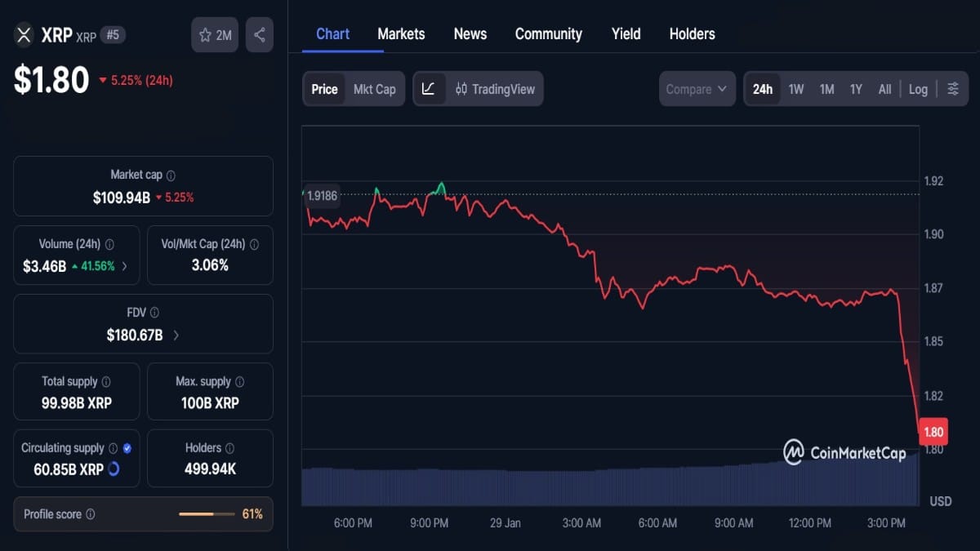Open the Community tab
The width and height of the screenshot is (980, 551).
click(549, 33)
